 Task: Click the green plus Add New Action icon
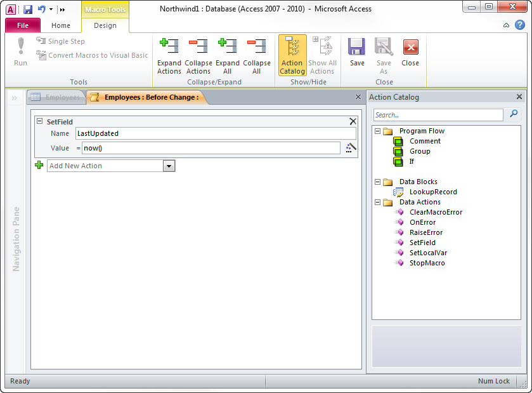[x=39, y=166]
